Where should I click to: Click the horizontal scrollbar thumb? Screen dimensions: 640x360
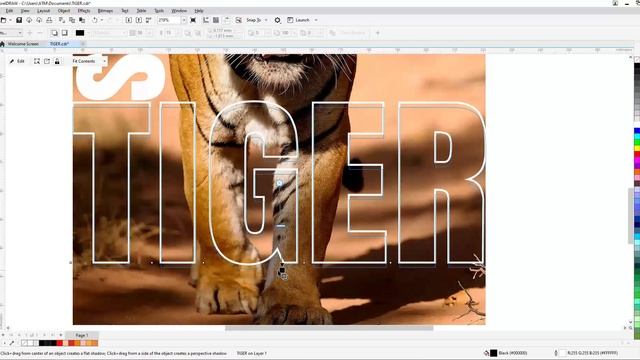click(329, 328)
